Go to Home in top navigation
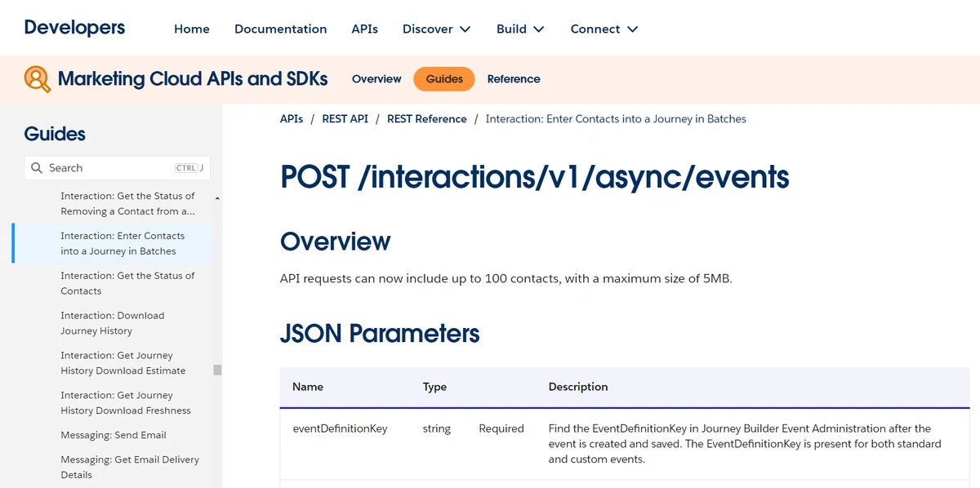Viewport: 980px width, 488px height. pos(192,29)
